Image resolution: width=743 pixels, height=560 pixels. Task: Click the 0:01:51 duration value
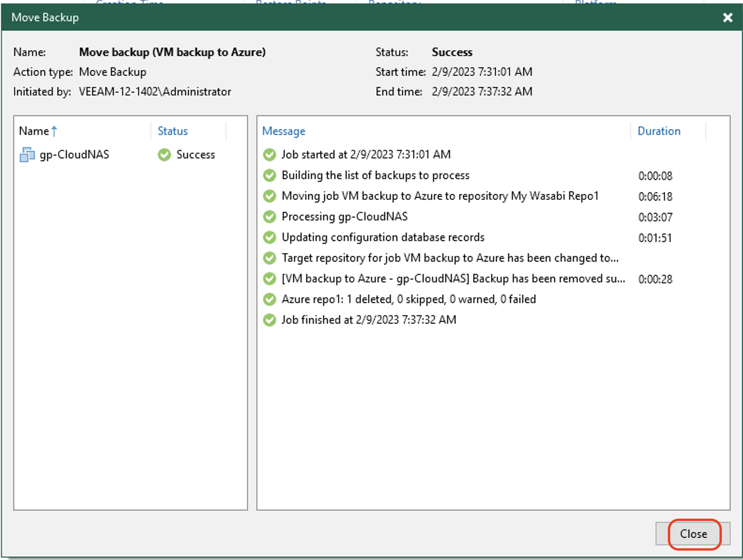tap(655, 238)
